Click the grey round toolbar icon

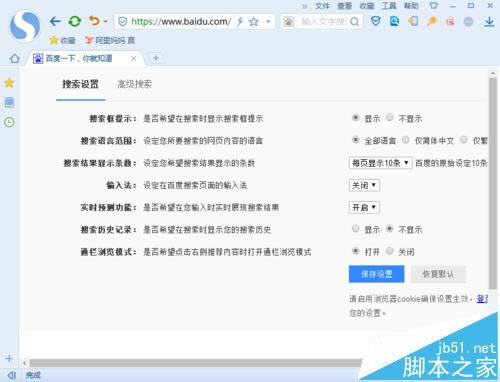[x=469, y=22]
